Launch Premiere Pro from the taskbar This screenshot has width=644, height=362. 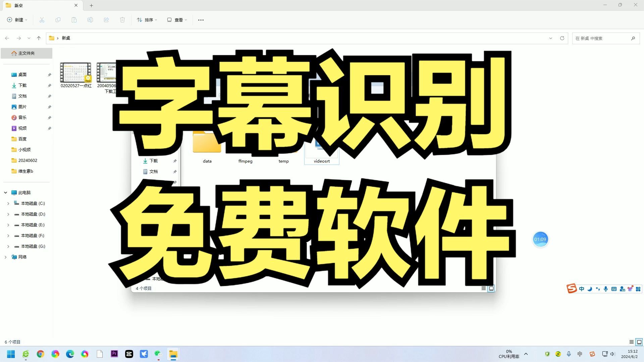114,354
